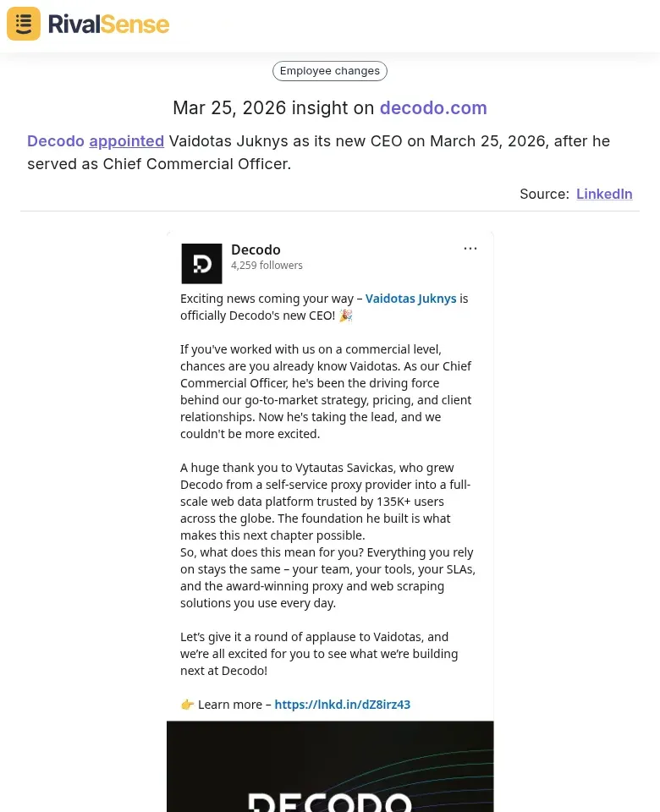Open the LinkedIn source link
660x812 pixels.
click(604, 194)
